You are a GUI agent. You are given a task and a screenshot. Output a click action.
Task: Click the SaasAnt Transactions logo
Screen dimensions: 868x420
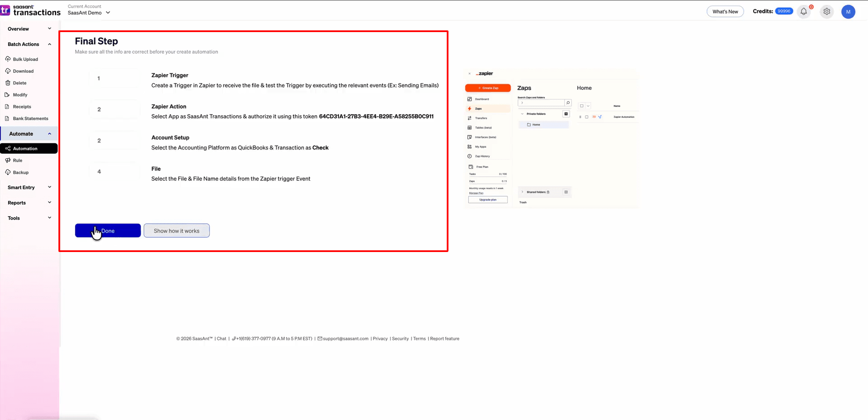point(31,10)
